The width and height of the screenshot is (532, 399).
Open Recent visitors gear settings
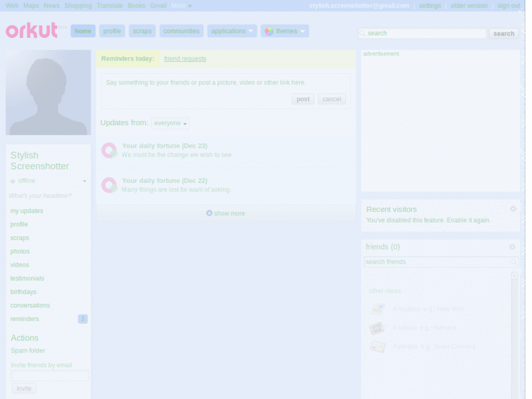pyautogui.click(x=513, y=209)
